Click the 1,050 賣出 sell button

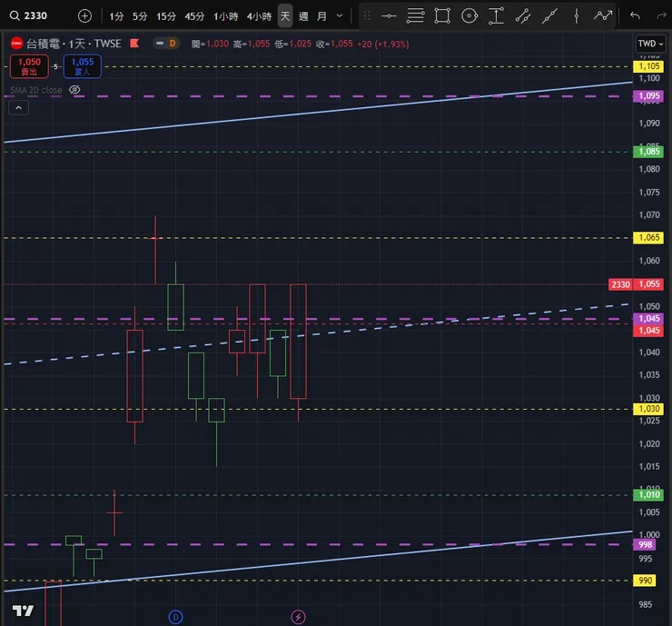tap(29, 66)
